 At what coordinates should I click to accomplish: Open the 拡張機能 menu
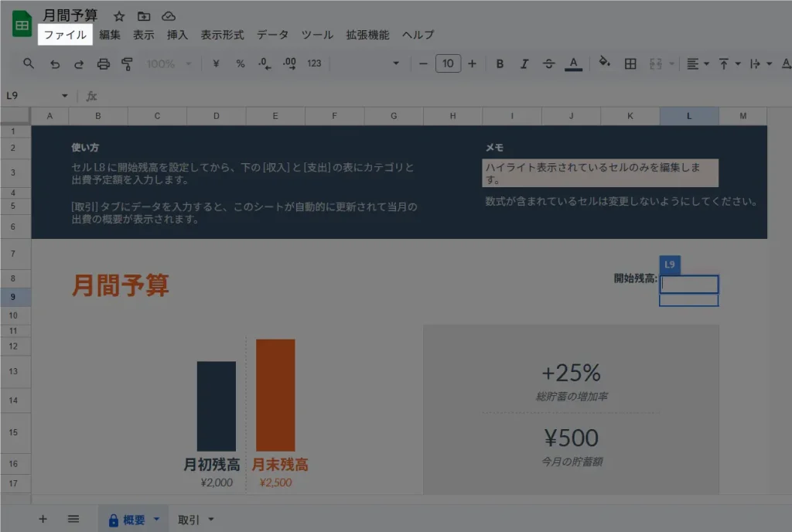[x=367, y=35]
